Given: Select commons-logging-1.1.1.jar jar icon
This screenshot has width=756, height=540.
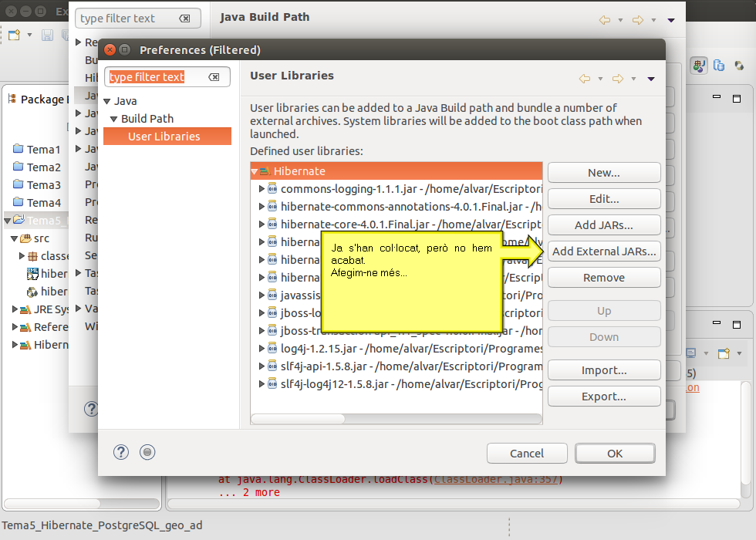Looking at the screenshot, I should 272,188.
